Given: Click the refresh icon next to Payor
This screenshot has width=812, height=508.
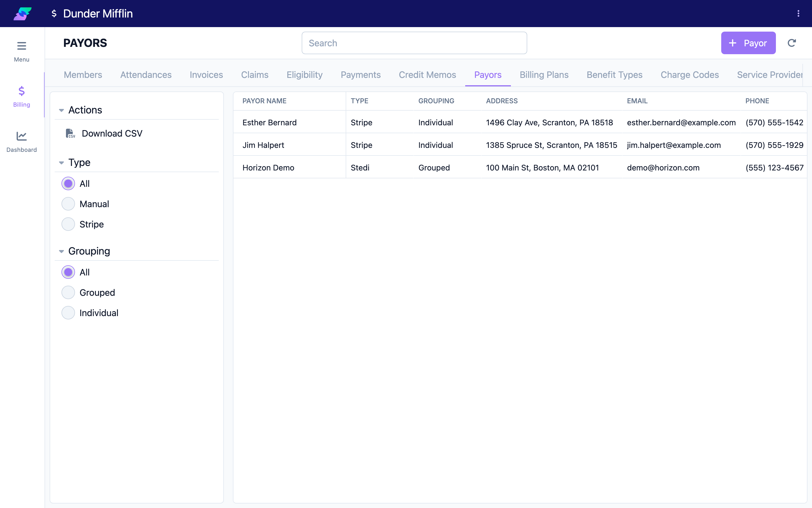Looking at the screenshot, I should pyautogui.click(x=791, y=43).
